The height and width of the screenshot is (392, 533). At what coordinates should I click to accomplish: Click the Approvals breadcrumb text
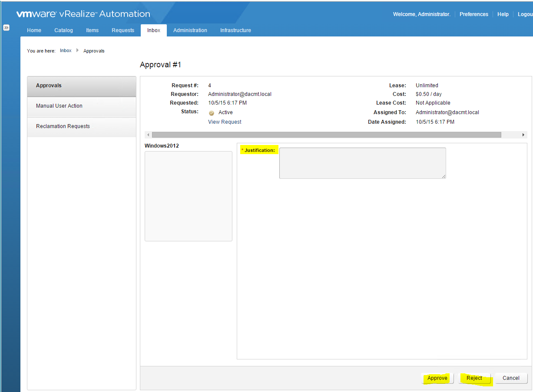pos(94,51)
